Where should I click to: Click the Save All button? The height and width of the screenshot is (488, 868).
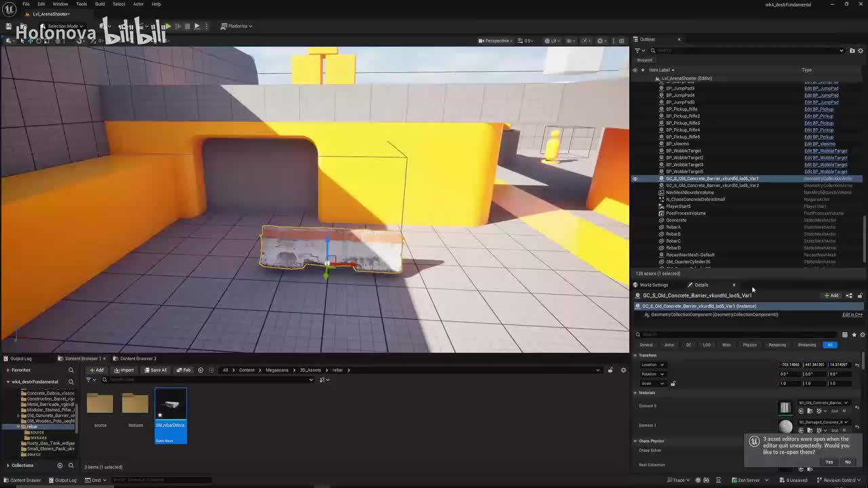[155, 370]
